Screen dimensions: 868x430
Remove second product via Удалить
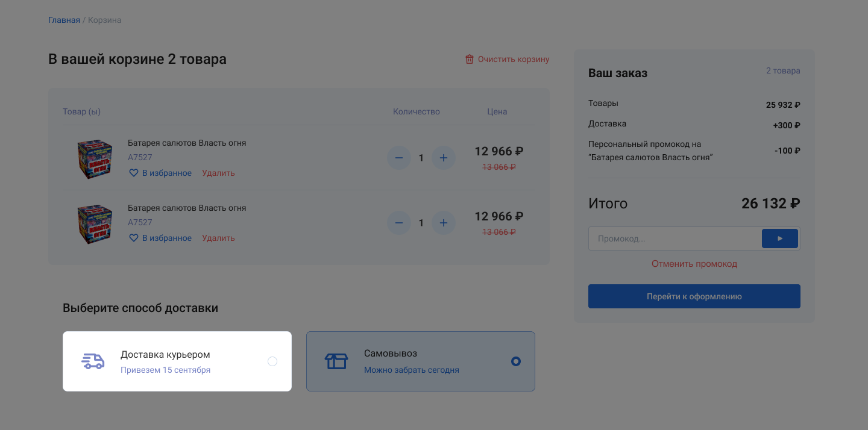(x=218, y=238)
